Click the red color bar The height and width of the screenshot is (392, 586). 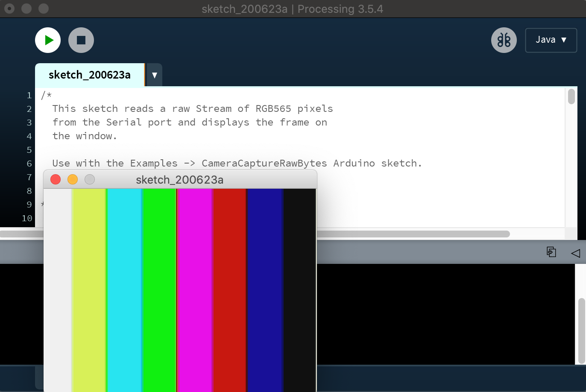click(x=229, y=290)
